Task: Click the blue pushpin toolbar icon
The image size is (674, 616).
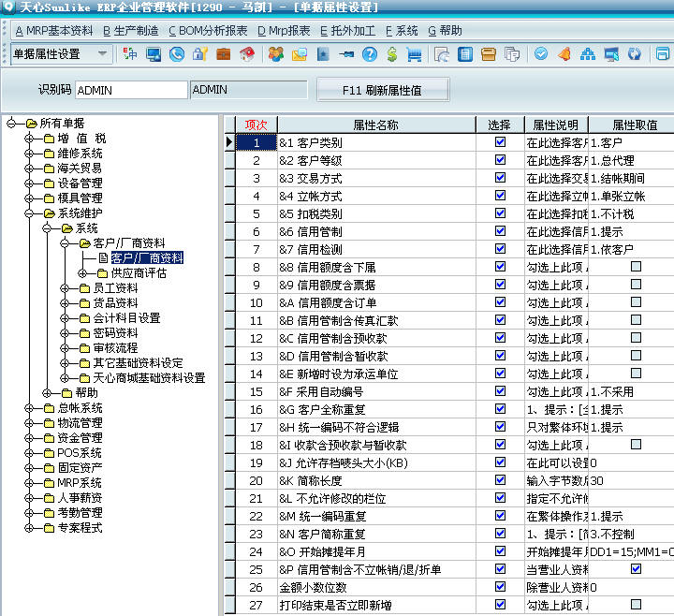Action: (x=346, y=54)
